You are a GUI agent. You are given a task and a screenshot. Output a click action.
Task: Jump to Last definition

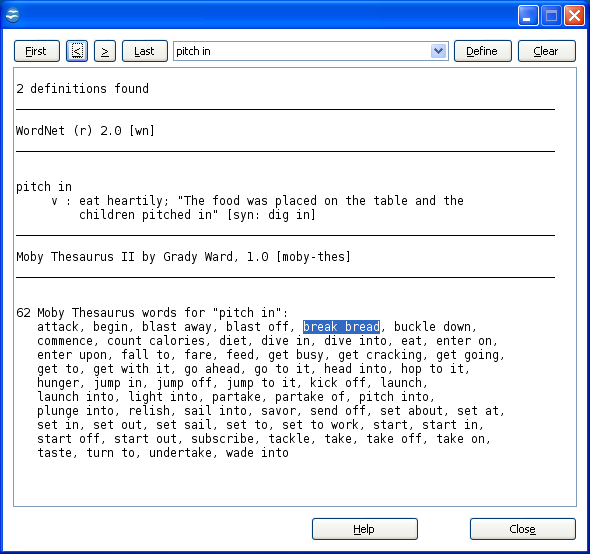click(145, 51)
